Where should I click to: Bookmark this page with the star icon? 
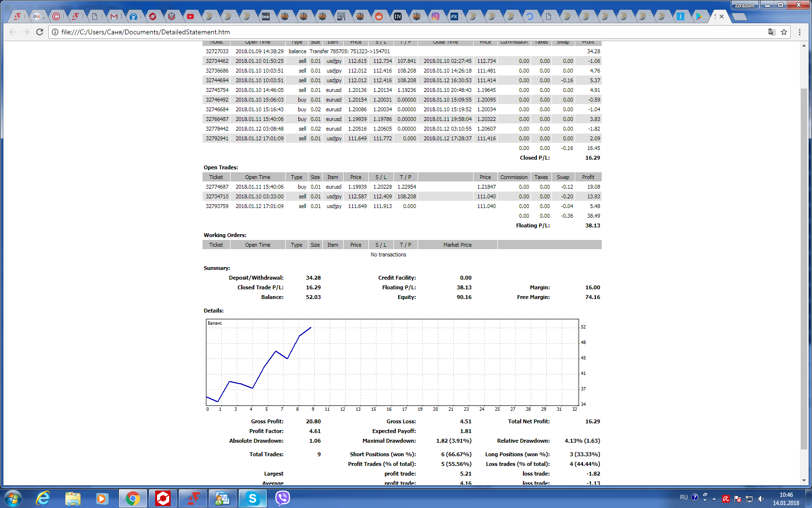click(784, 32)
